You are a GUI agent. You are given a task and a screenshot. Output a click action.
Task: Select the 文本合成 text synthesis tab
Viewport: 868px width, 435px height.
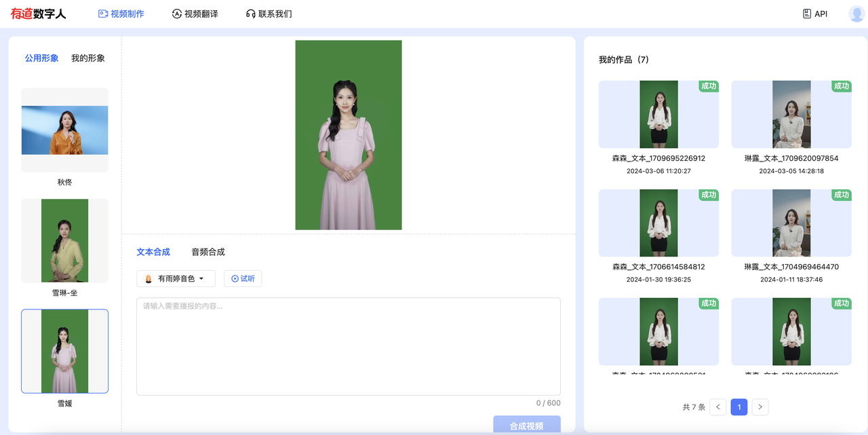point(153,252)
